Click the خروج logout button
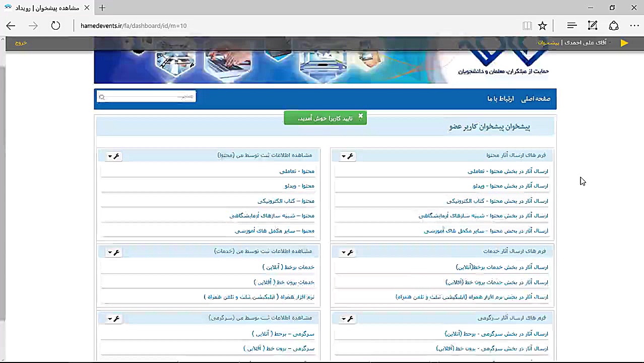The height and width of the screenshot is (363, 644). click(x=20, y=43)
